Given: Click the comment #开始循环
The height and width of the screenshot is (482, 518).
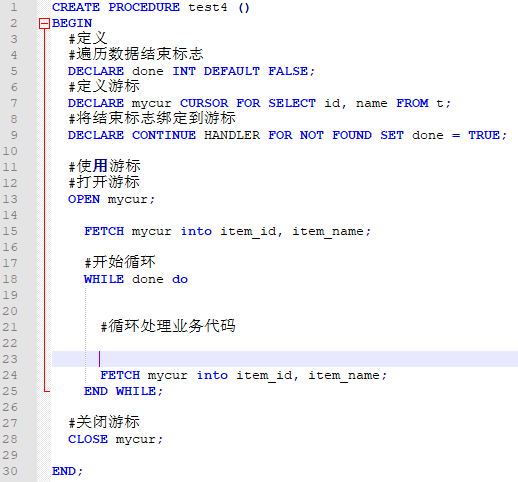Looking at the screenshot, I should coord(120,262).
